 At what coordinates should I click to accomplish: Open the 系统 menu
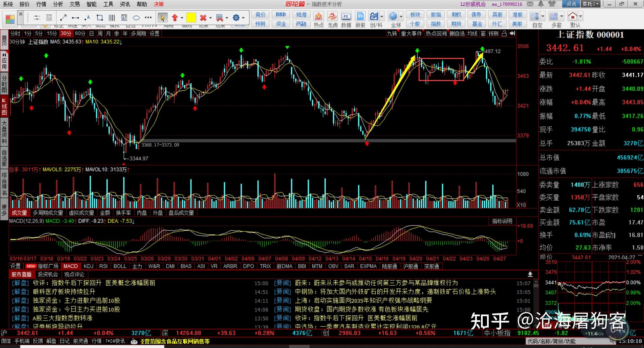(8, 4)
